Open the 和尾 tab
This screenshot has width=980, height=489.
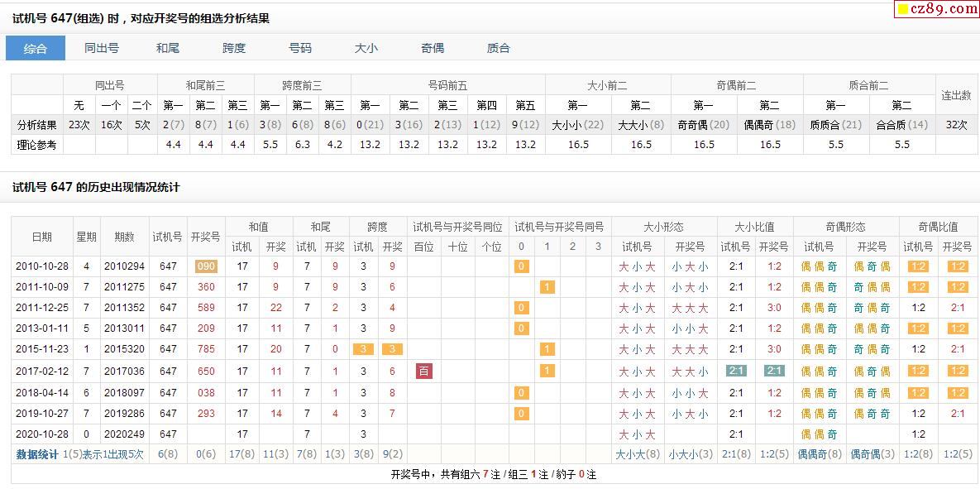[168, 48]
